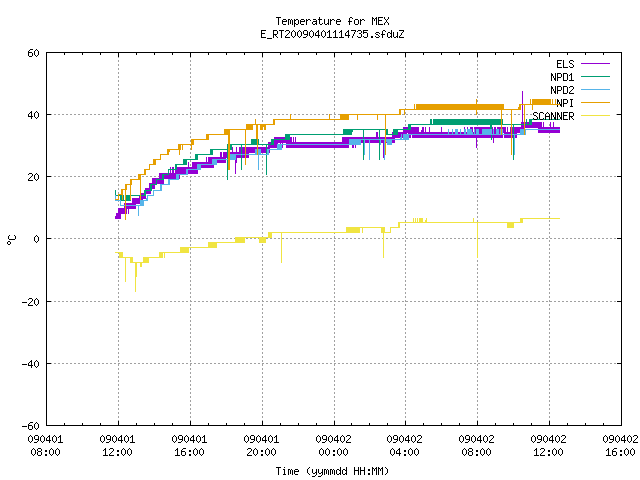Click the x-axis label '090402 00:00'

(333, 446)
